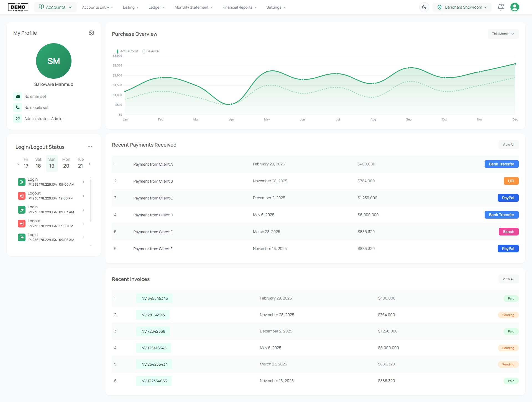
Task: Toggle Balance legend series
Action: [x=150, y=51]
